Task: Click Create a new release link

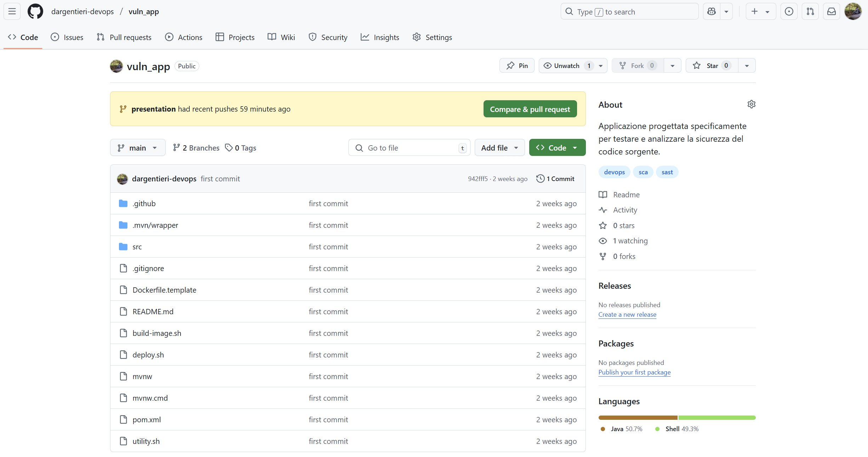Action: tap(627, 315)
